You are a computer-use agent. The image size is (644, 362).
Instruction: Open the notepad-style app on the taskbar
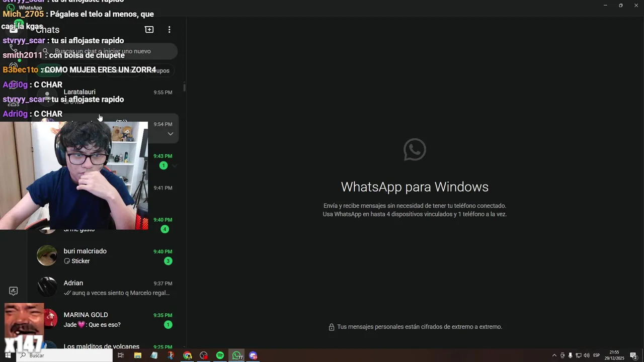tap(154, 355)
